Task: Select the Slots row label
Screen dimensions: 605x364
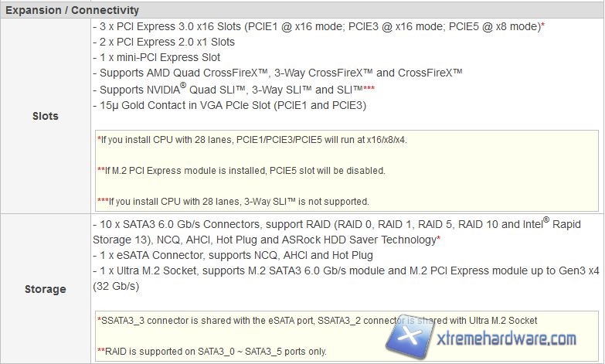Action: (x=46, y=116)
